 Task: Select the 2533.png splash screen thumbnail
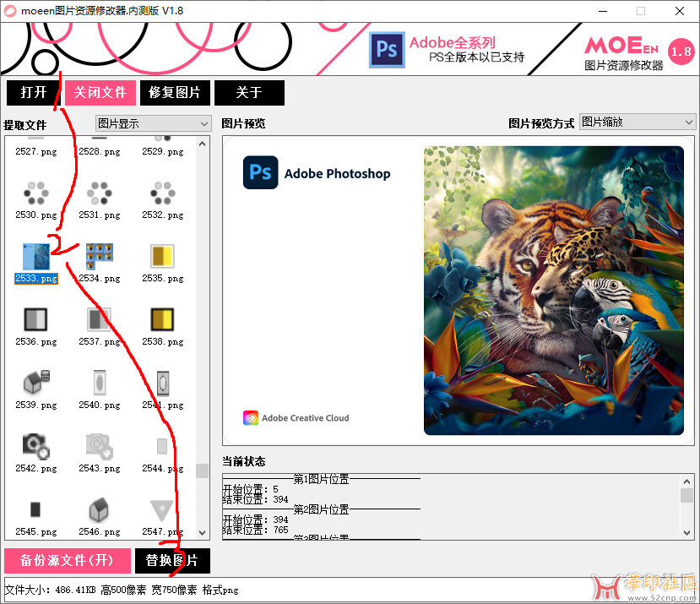click(x=36, y=257)
